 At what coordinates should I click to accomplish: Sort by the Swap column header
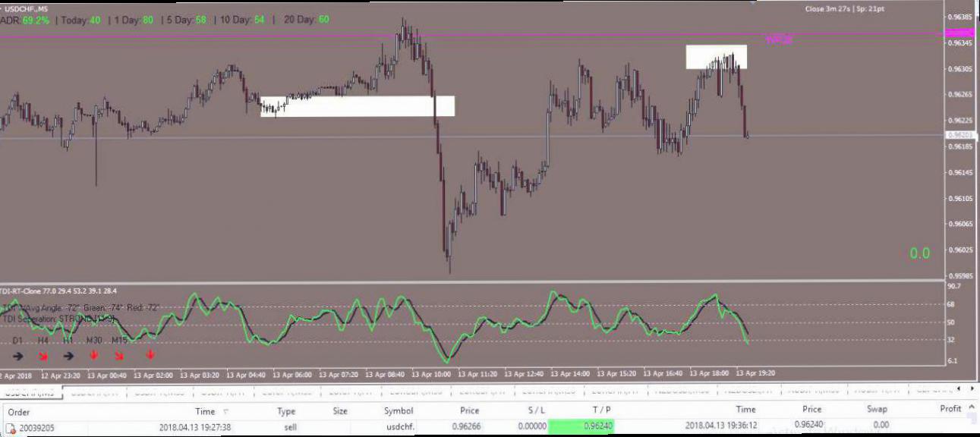point(876,410)
